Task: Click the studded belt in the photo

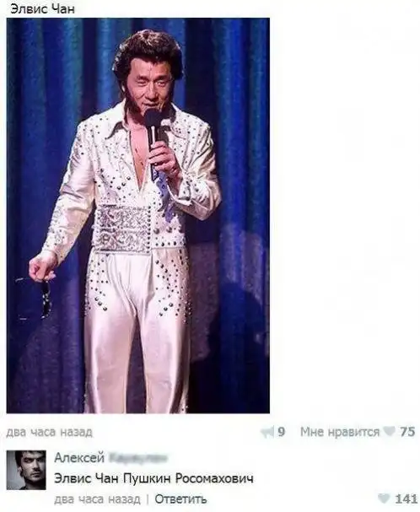Action: point(137,226)
